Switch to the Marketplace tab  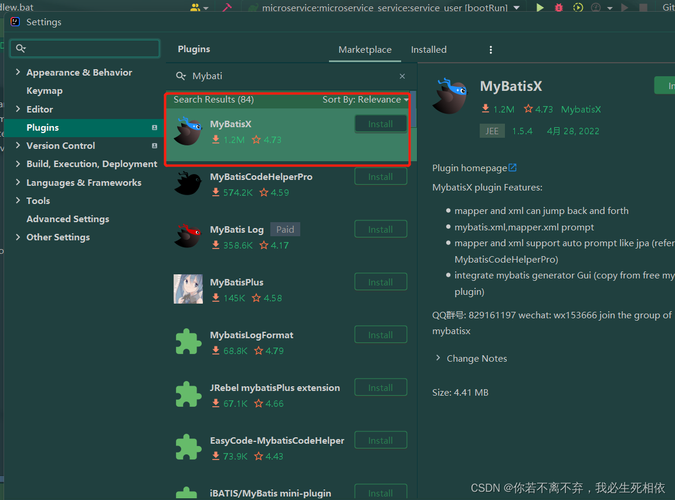coord(365,50)
